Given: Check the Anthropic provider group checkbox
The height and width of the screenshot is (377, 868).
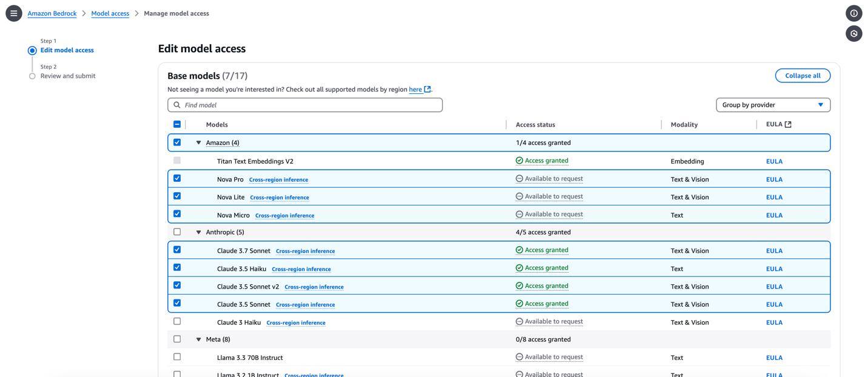Looking at the screenshot, I should 177,232.
